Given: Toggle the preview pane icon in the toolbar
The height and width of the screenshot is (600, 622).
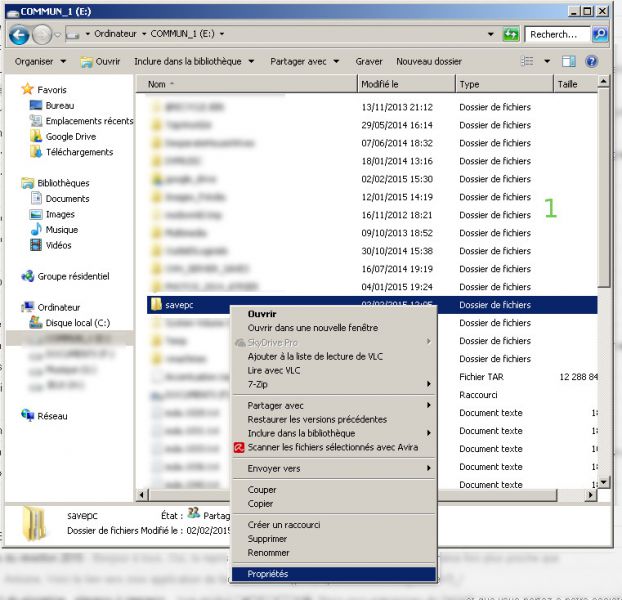Looking at the screenshot, I should click(x=568, y=61).
